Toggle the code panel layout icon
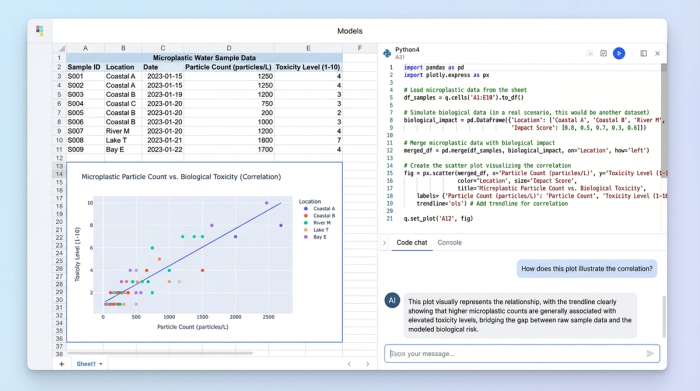Viewport: 700px width, 391px height. [643, 53]
